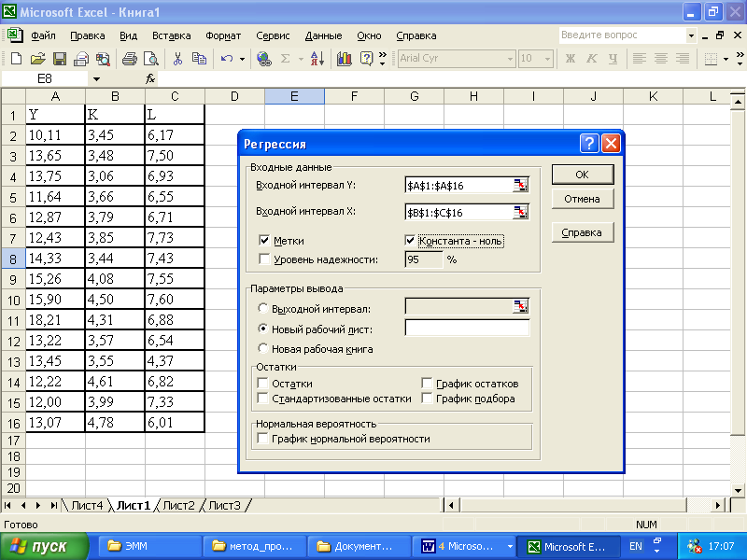The height and width of the screenshot is (560, 747).
Task: Click the Sort Ascending icon
Action: coord(317,59)
